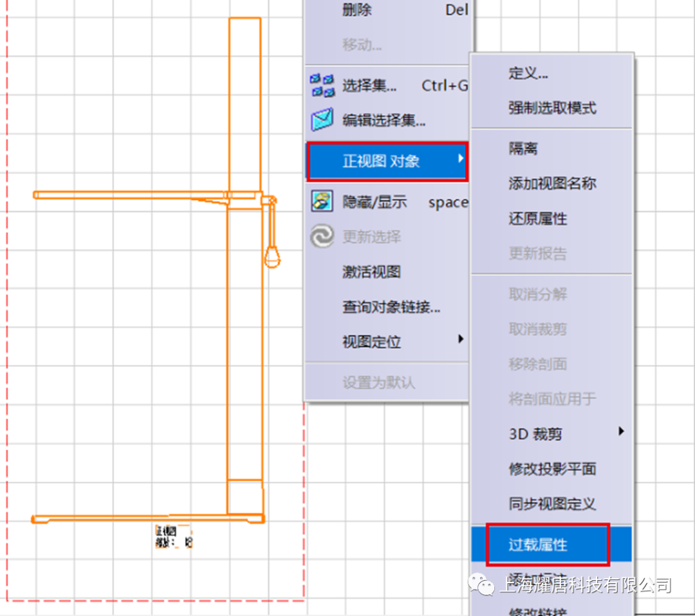Click 删除 in the context menu
Image resolution: width=695 pixels, height=616 pixels.
[x=357, y=10]
